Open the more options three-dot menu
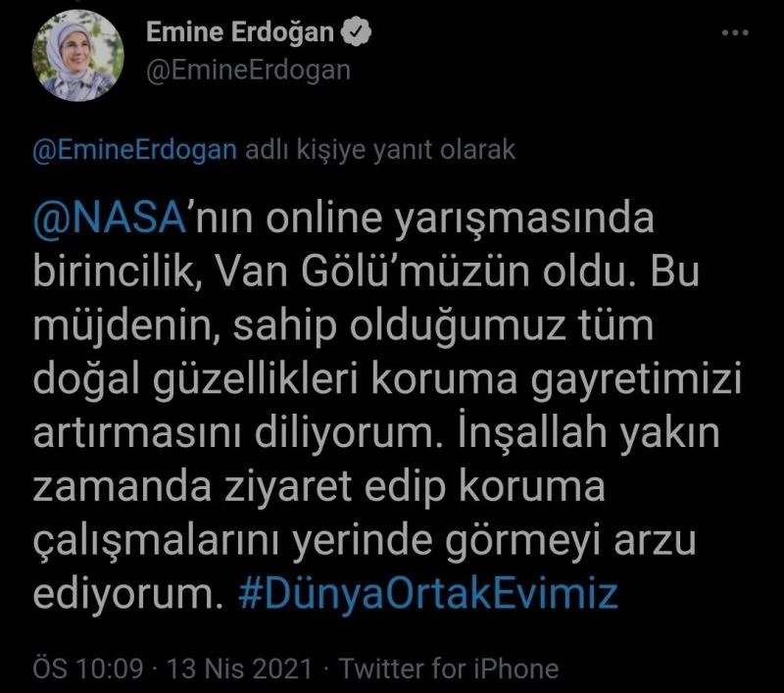Viewport: 784px width, 693px height. 735,33
